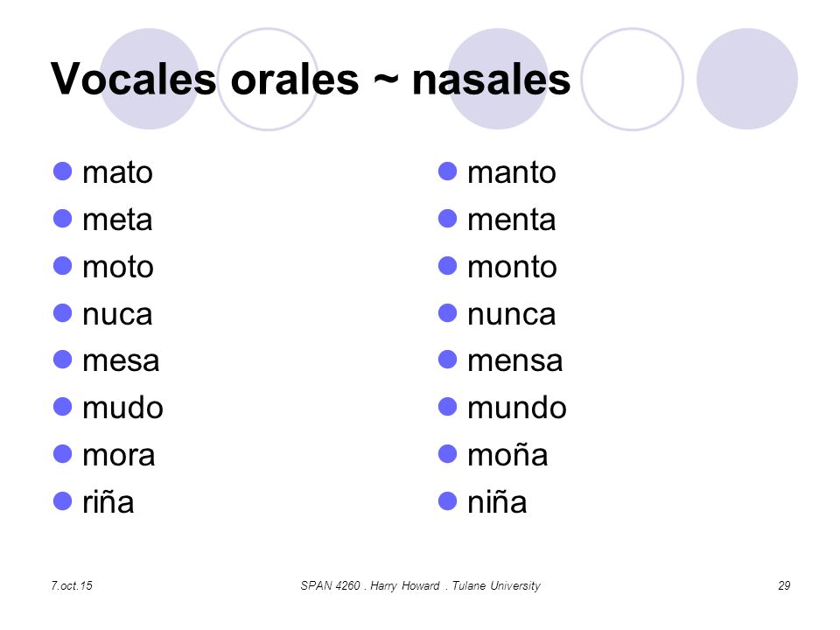This screenshot has width=840, height=630.
Task: Click the word 'manto' in right column
Action: [512, 172]
